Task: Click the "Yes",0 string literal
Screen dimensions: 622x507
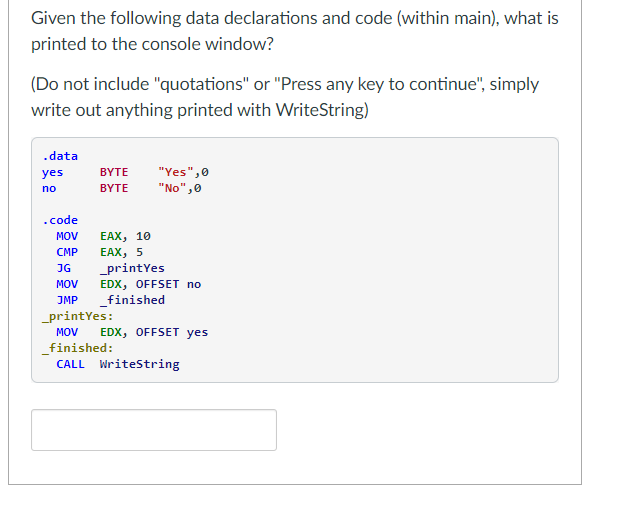Action: (x=183, y=172)
